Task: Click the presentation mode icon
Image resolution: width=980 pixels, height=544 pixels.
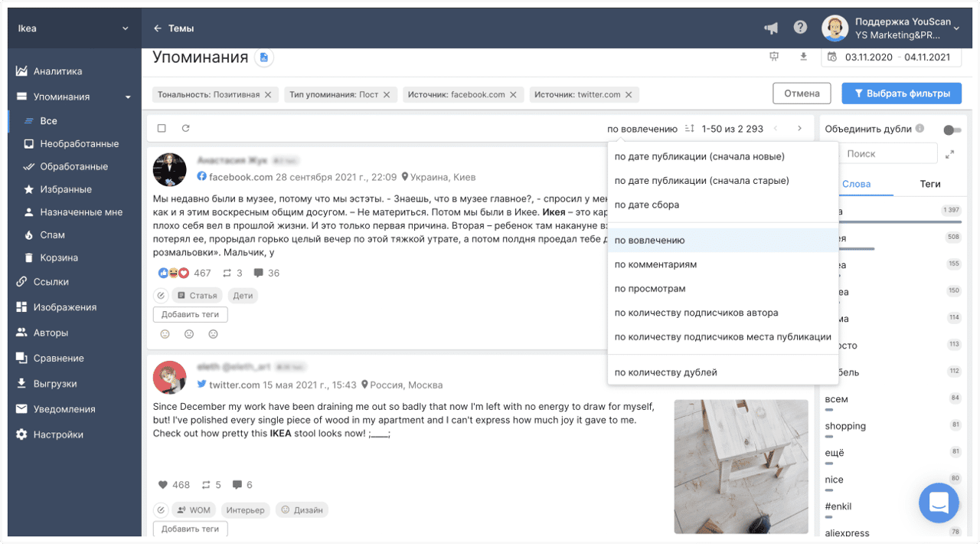Action: click(774, 57)
